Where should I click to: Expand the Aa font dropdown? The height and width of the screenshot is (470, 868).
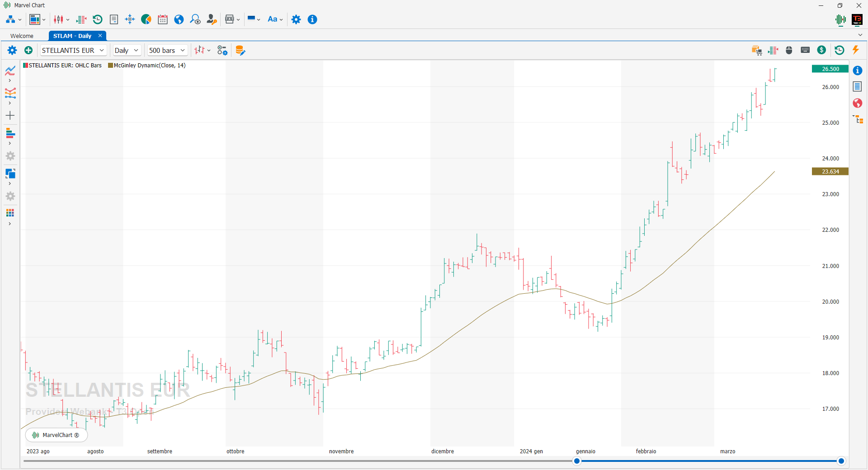coord(281,20)
